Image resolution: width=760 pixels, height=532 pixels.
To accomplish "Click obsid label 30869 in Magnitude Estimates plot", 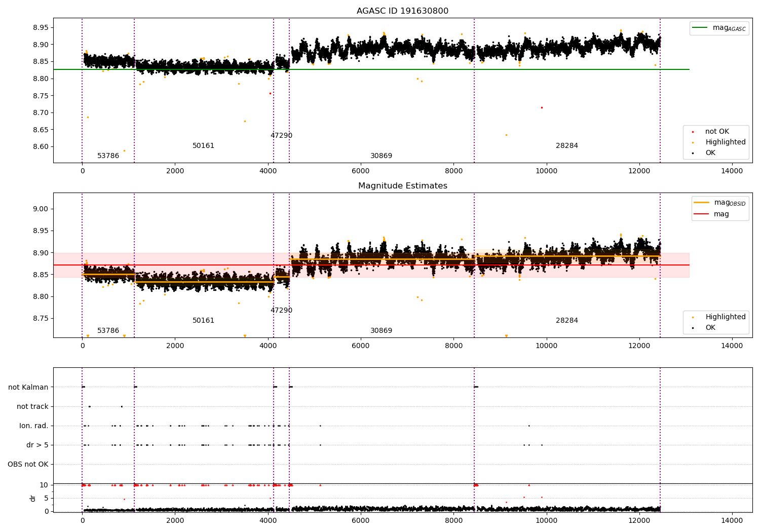I will point(381,331).
